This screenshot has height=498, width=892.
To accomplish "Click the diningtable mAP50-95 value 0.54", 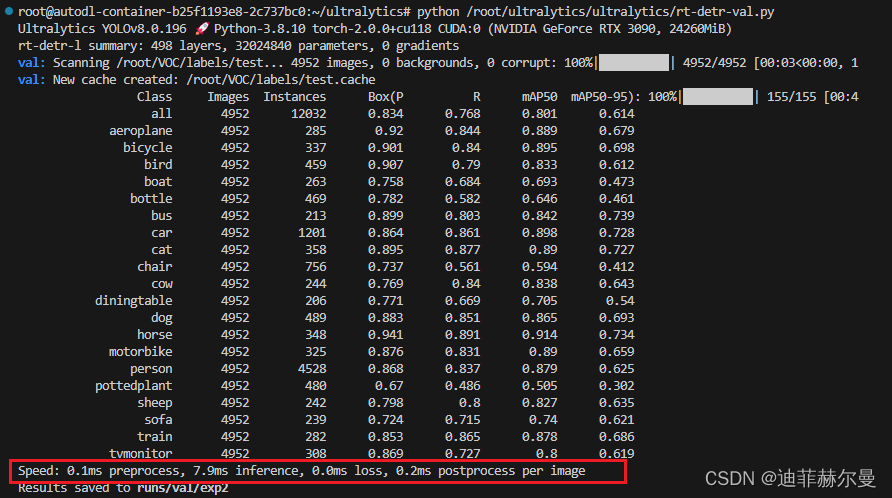I will [620, 301].
